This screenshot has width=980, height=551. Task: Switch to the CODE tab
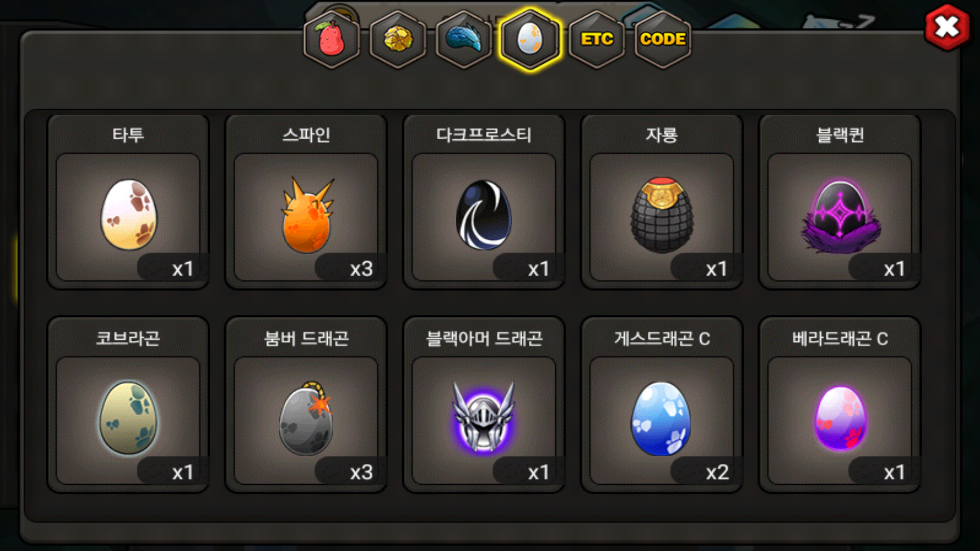coord(663,40)
